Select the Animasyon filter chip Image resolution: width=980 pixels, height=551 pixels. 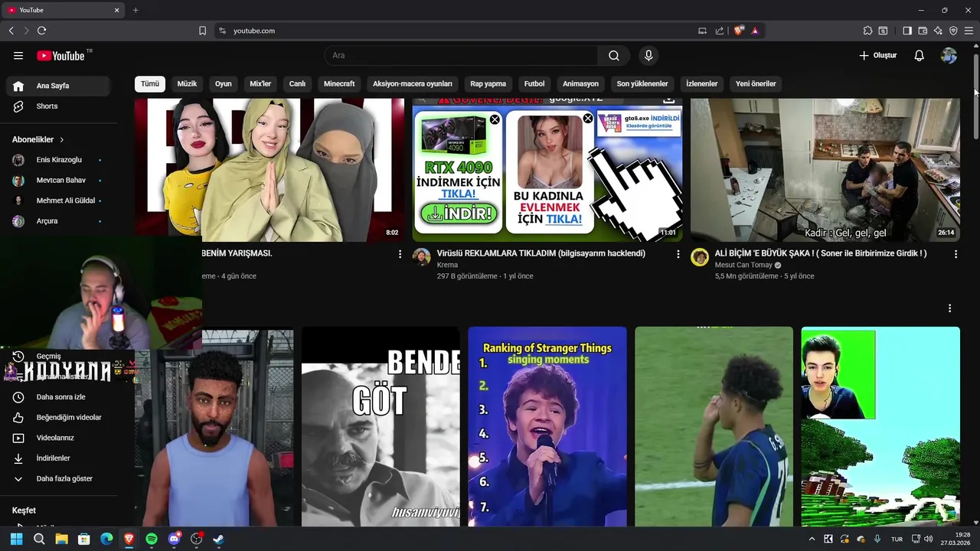pos(580,83)
